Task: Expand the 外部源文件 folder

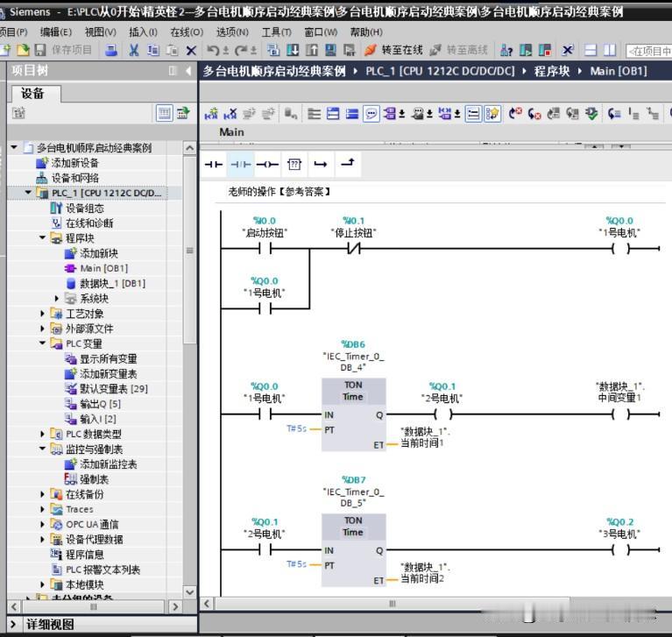Action: 42,329
